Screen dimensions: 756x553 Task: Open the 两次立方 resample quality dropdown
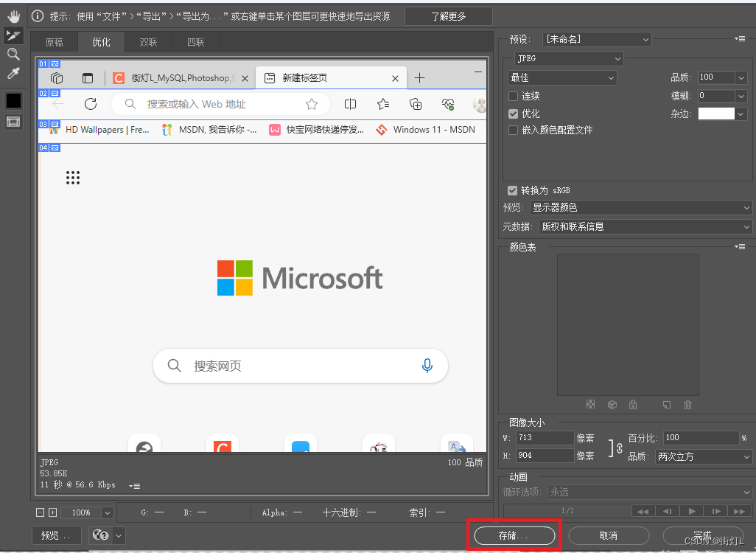(x=704, y=456)
